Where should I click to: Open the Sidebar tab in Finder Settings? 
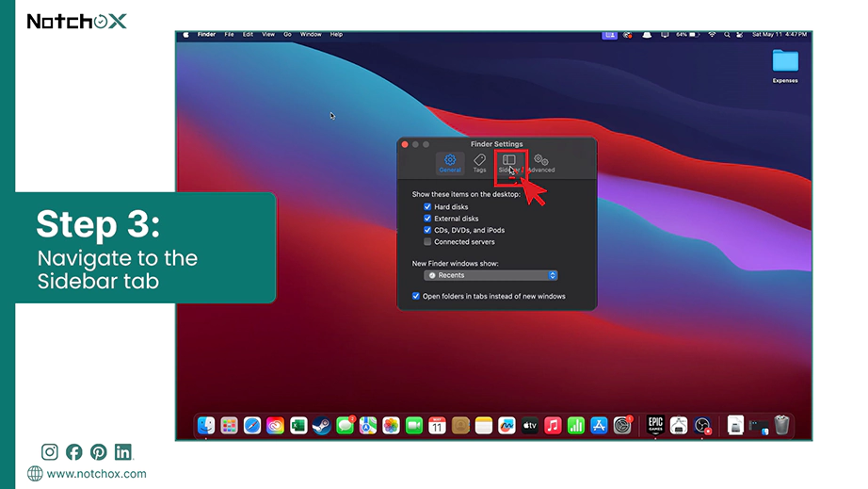click(509, 164)
